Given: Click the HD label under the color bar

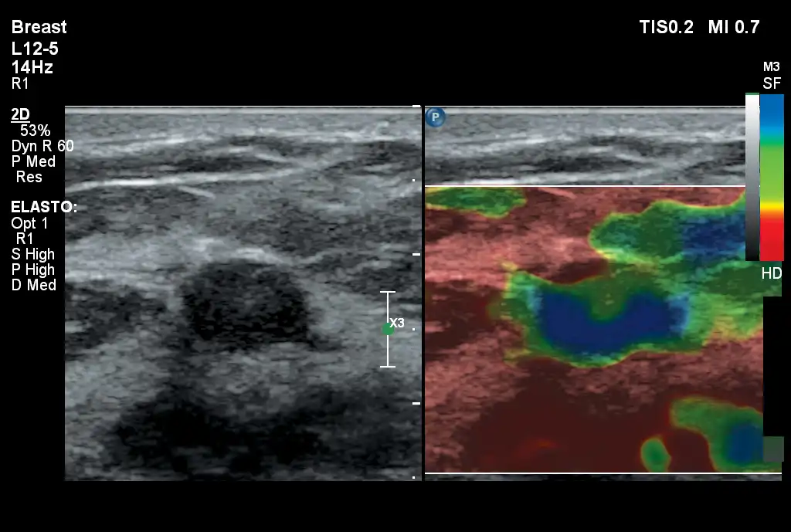Looking at the screenshot, I should (x=771, y=273).
